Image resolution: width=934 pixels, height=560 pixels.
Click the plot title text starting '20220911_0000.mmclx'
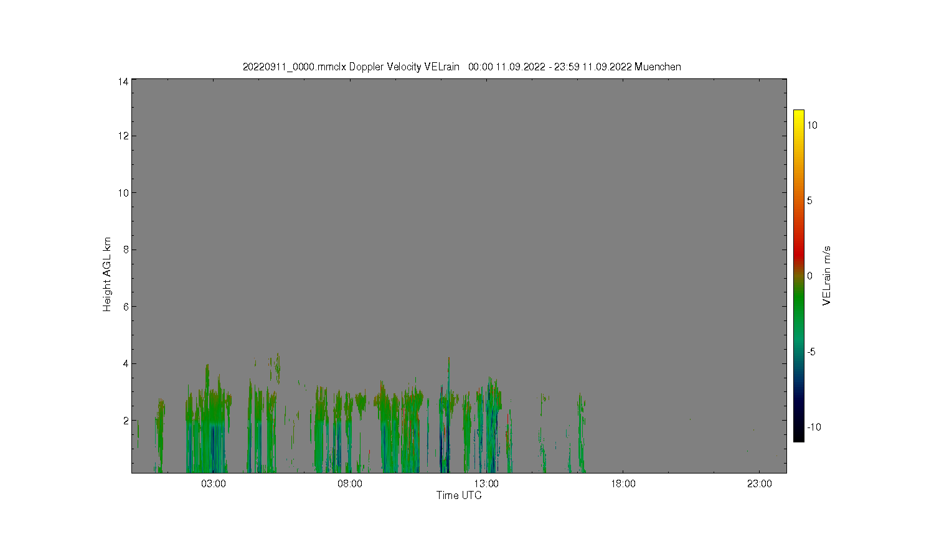(x=461, y=67)
